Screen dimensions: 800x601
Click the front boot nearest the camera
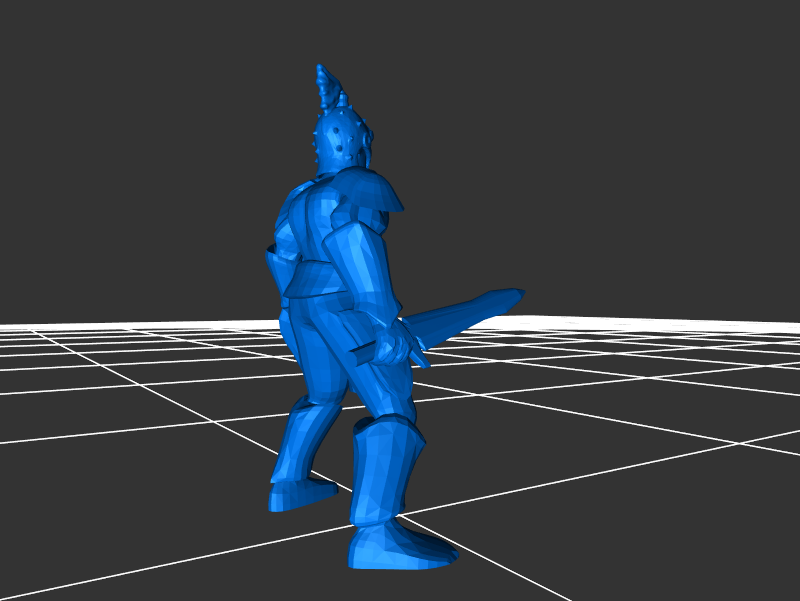coord(395,547)
